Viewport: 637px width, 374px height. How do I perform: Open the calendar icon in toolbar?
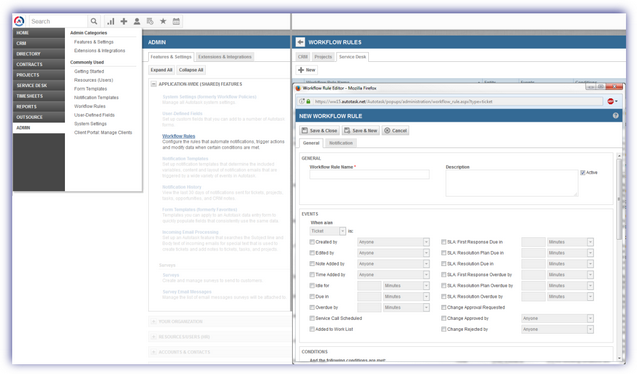(x=176, y=21)
